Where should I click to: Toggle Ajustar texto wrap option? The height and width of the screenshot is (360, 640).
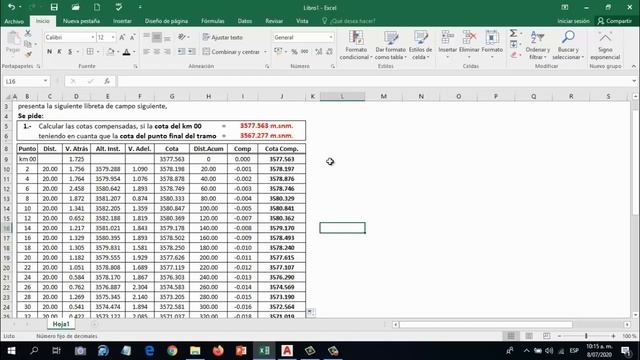point(223,37)
